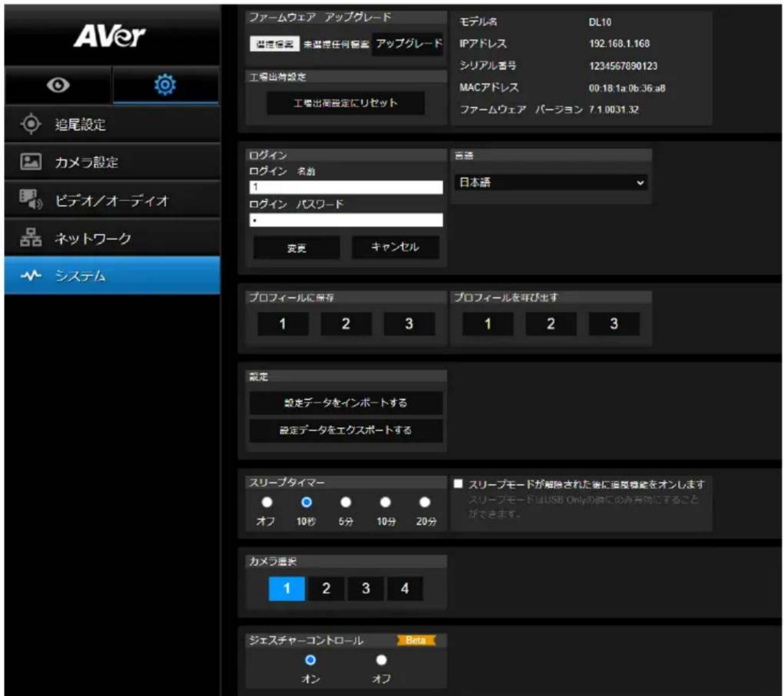
Task: Click the camera settings picture icon
Action: tap(31, 161)
